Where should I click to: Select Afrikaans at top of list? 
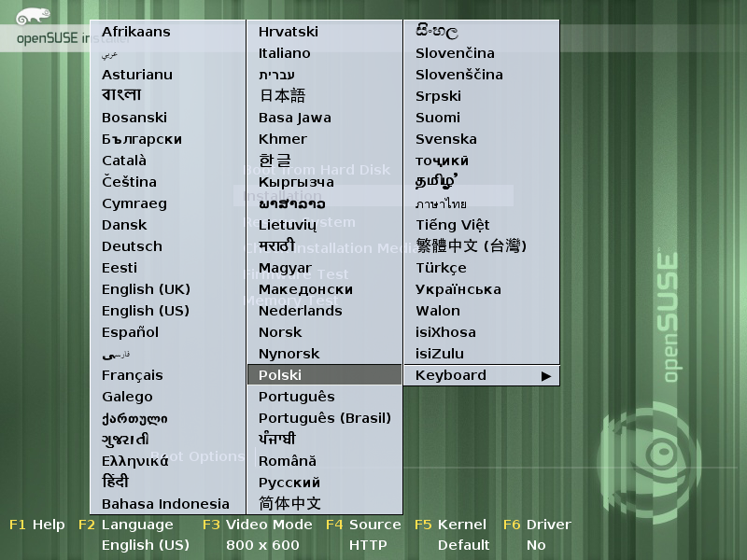136,32
